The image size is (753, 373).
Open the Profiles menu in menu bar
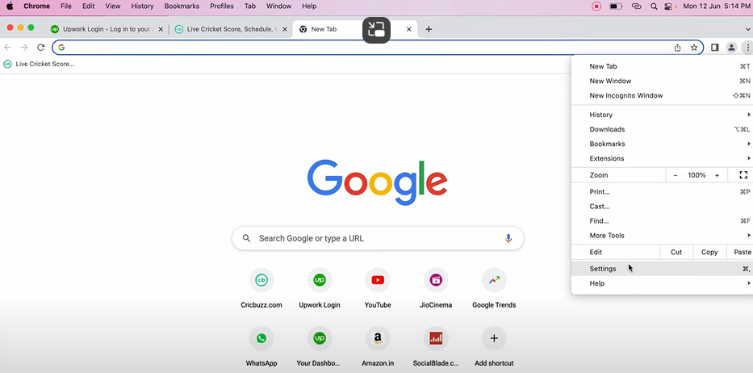pos(221,6)
